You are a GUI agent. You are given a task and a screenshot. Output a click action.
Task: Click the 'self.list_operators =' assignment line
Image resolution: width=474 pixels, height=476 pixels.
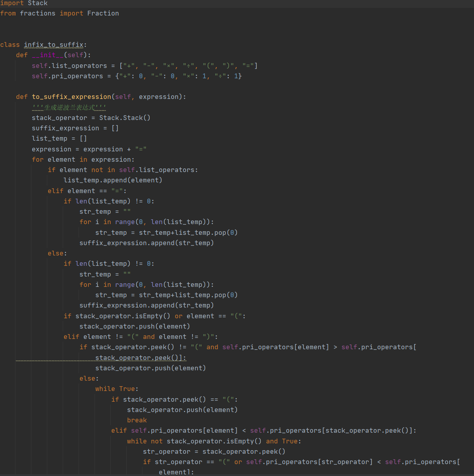[145, 66]
